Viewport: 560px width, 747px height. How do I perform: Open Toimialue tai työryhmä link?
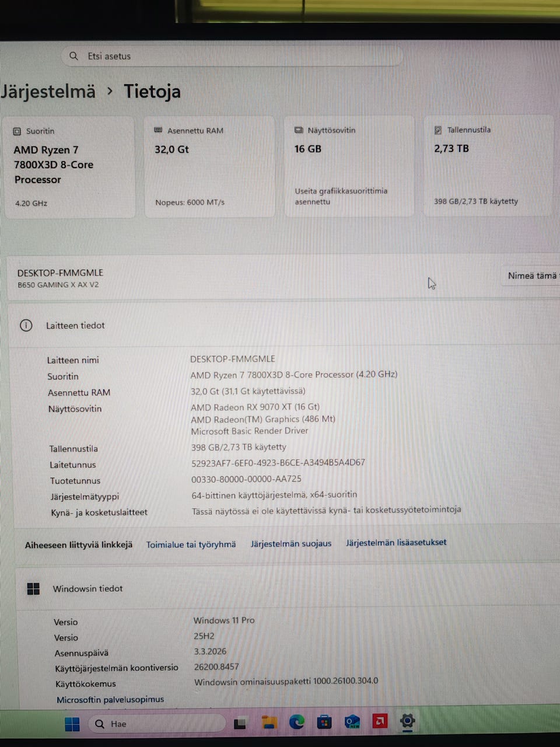click(191, 544)
